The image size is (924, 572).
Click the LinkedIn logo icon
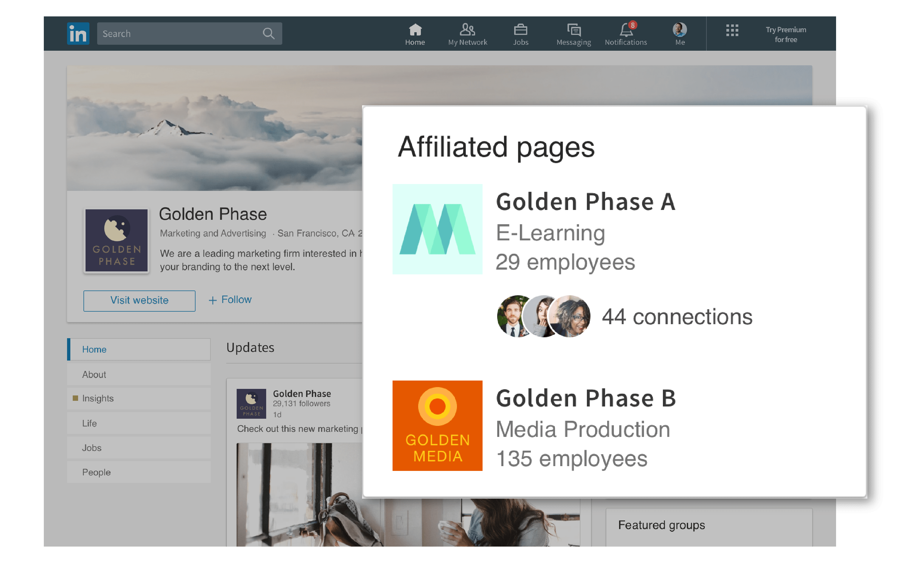click(78, 34)
